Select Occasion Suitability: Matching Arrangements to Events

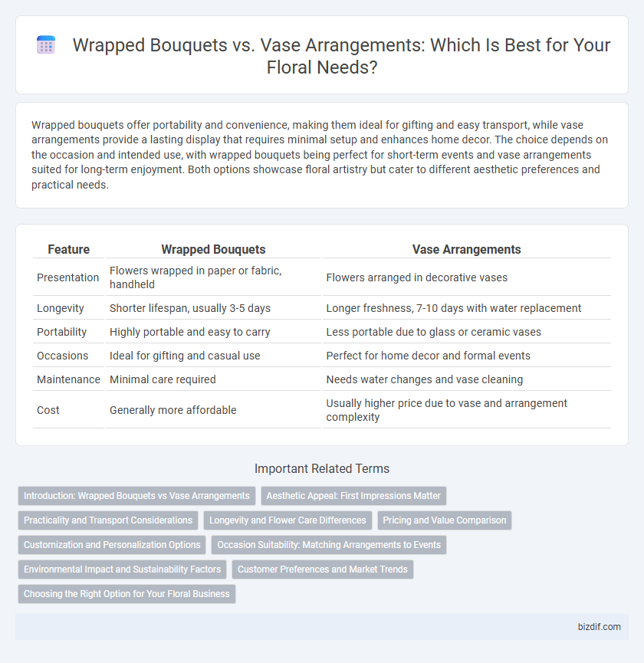coord(329,545)
